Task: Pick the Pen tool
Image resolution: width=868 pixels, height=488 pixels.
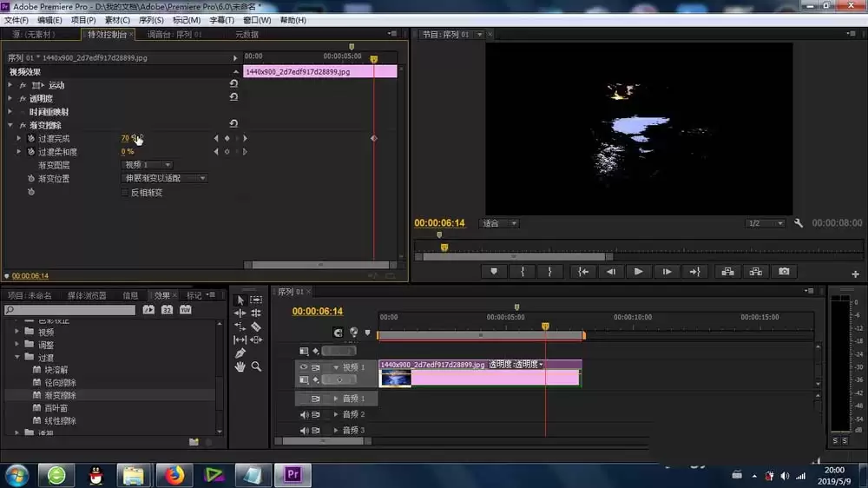Action: 240,353
